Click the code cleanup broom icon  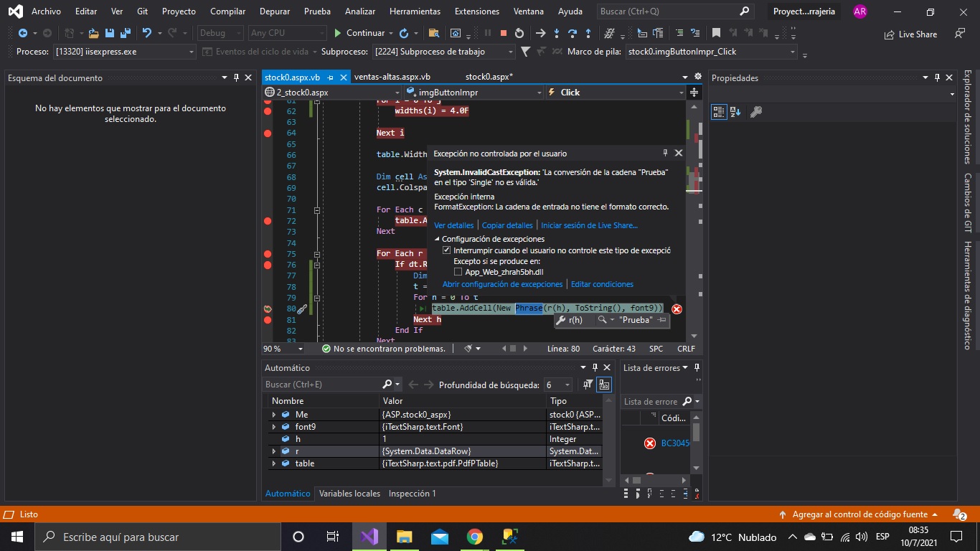point(468,349)
